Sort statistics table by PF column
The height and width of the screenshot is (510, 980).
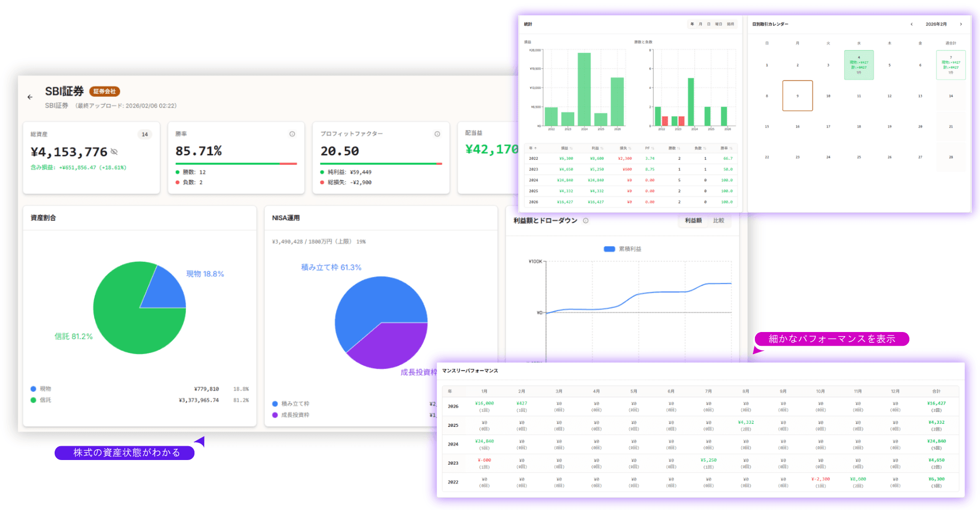[649, 148]
